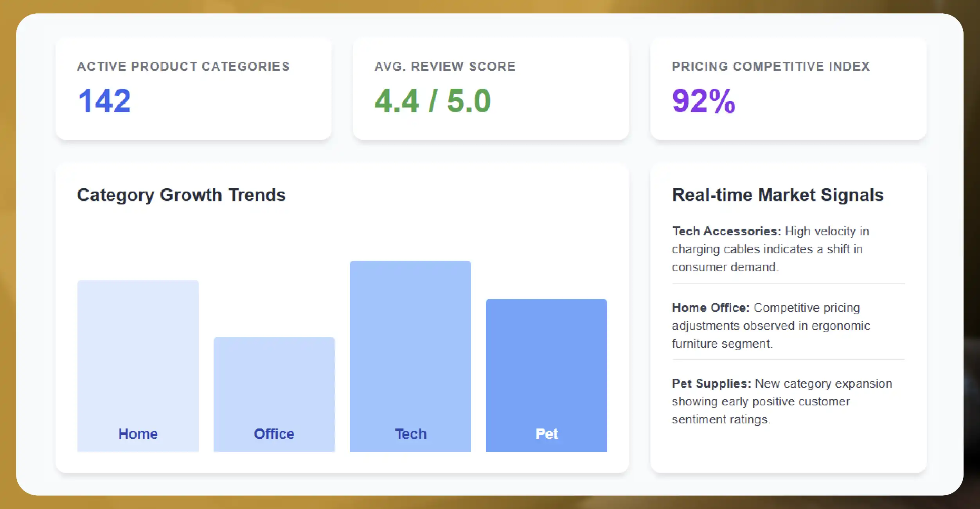Select the 4.4 / 5.0 review score

[432, 101]
